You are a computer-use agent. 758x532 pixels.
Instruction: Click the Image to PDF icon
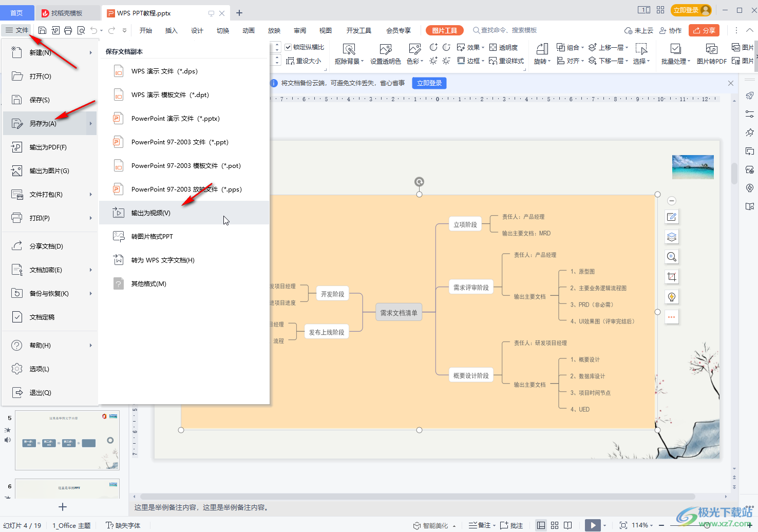[x=711, y=53]
